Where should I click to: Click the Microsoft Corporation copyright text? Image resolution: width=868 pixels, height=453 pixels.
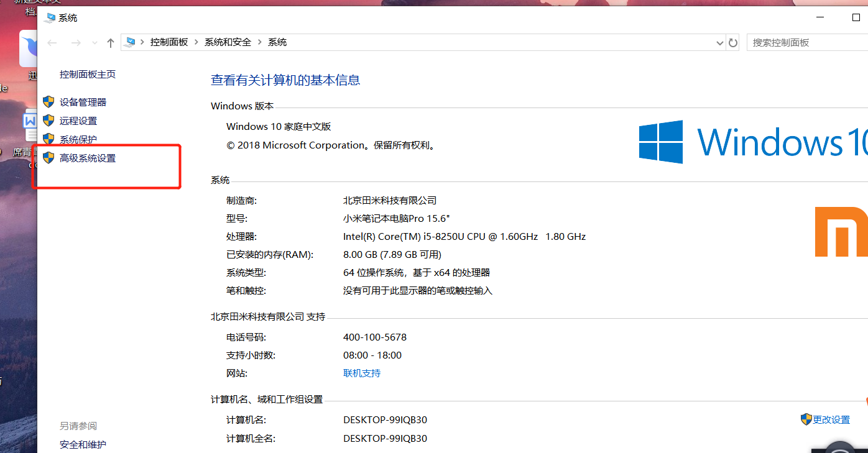click(331, 145)
